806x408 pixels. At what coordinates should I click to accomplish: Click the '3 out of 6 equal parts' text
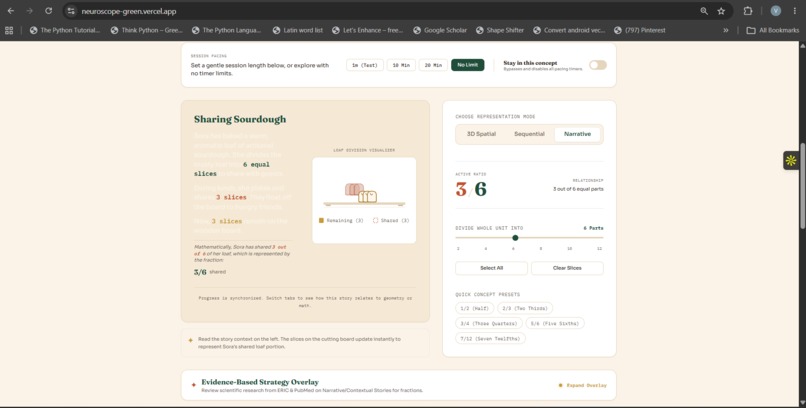point(578,189)
